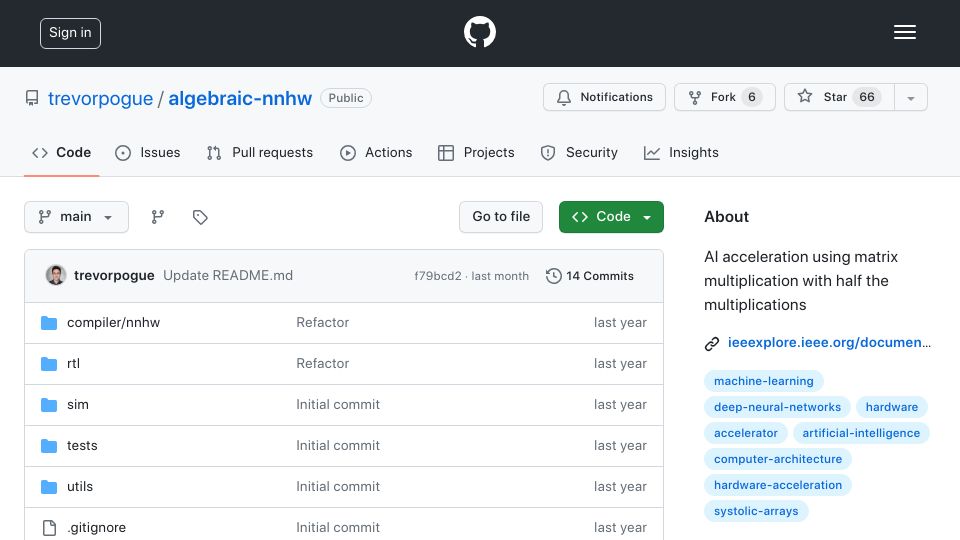
Task: Open commit hash f79bcd2
Action: click(438, 276)
